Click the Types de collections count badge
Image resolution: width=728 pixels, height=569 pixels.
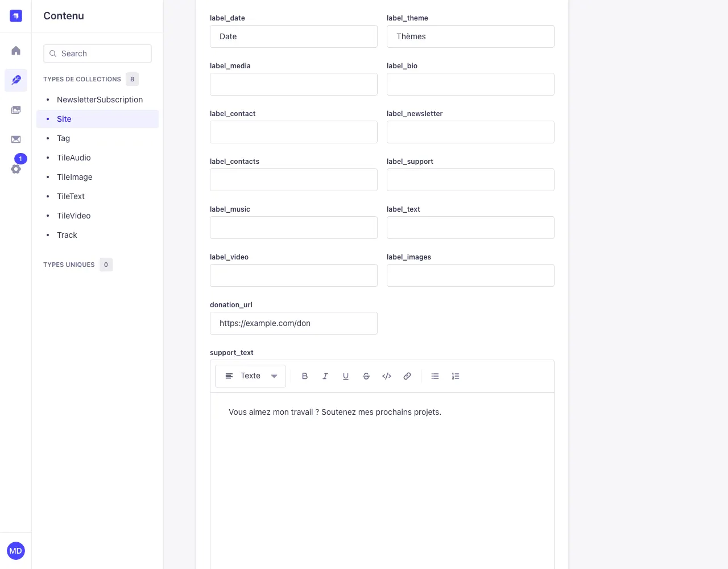click(133, 79)
